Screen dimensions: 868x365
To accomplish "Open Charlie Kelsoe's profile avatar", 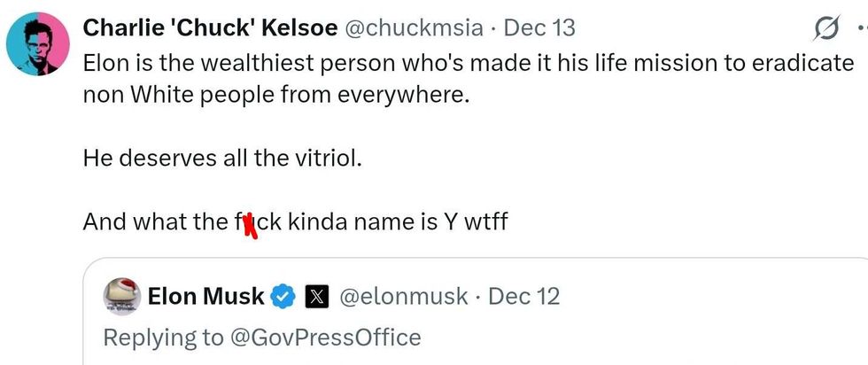I will (39, 45).
